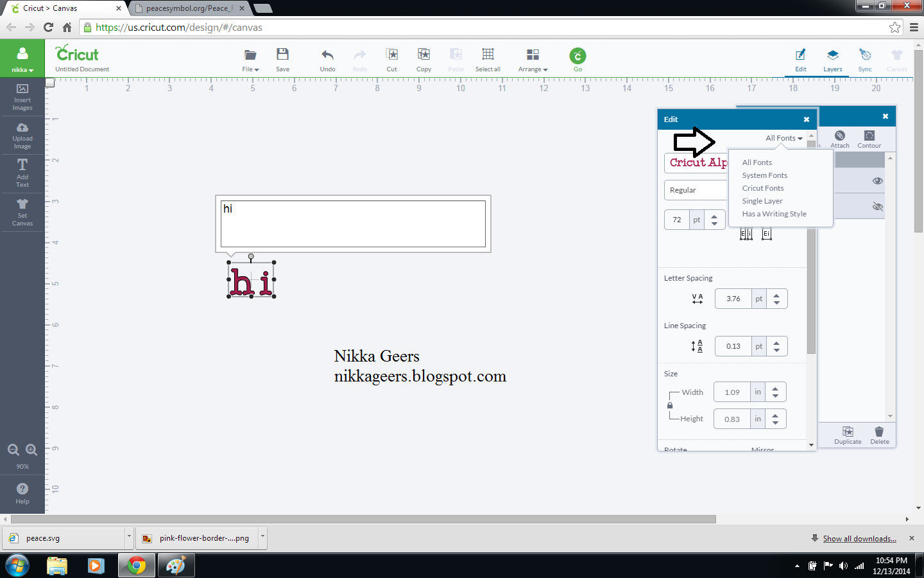Screen dimensions: 924x578
Task: Open the Regular font style dropdown
Action: [x=696, y=190]
